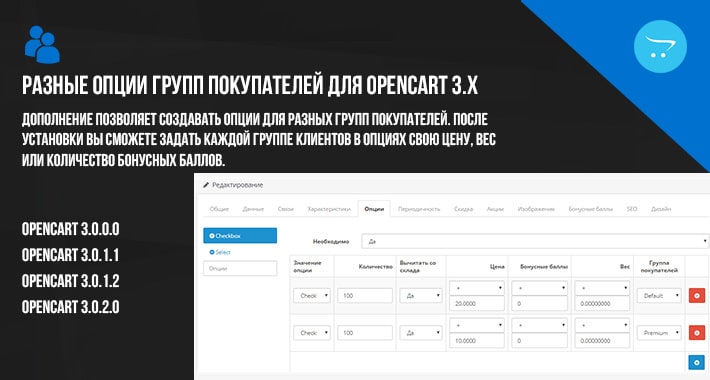Viewport: 710px width, 380px height.
Task: Click the Бонусные баллы column header
Action: [544, 267]
